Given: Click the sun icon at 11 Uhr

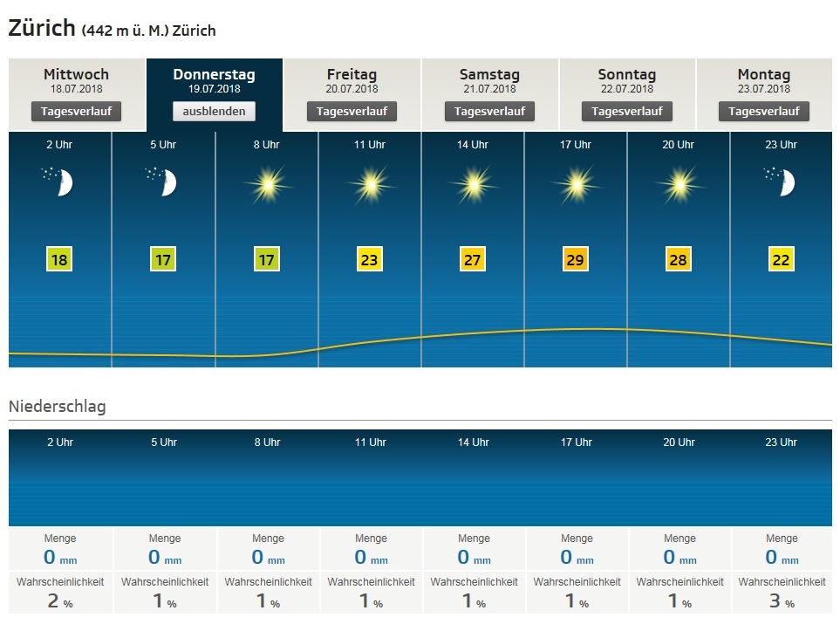Looking at the screenshot, I should tap(370, 184).
